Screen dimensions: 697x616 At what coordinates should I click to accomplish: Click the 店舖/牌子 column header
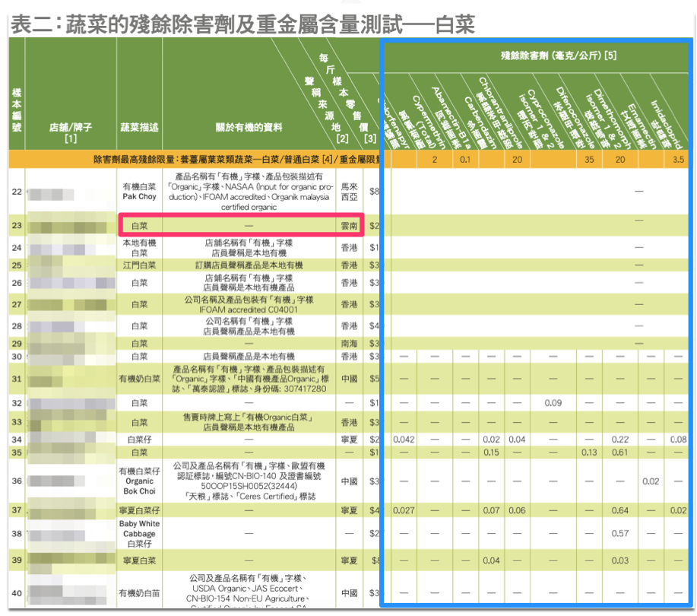click(71, 132)
